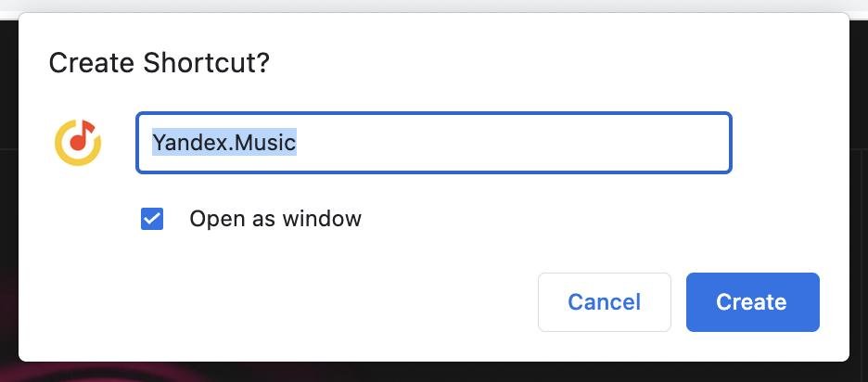The width and height of the screenshot is (868, 382).
Task: Click the "Create Shortcut?" dialog title
Action: (159, 63)
